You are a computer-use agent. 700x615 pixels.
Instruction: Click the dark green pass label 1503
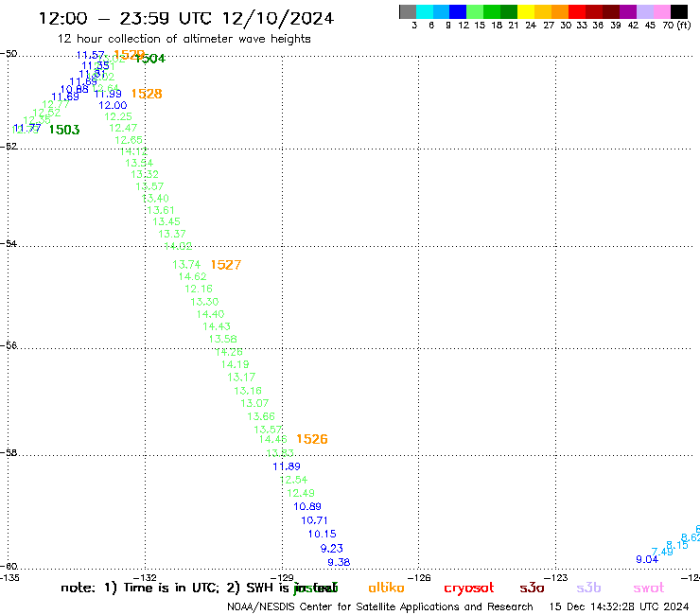[64, 130]
